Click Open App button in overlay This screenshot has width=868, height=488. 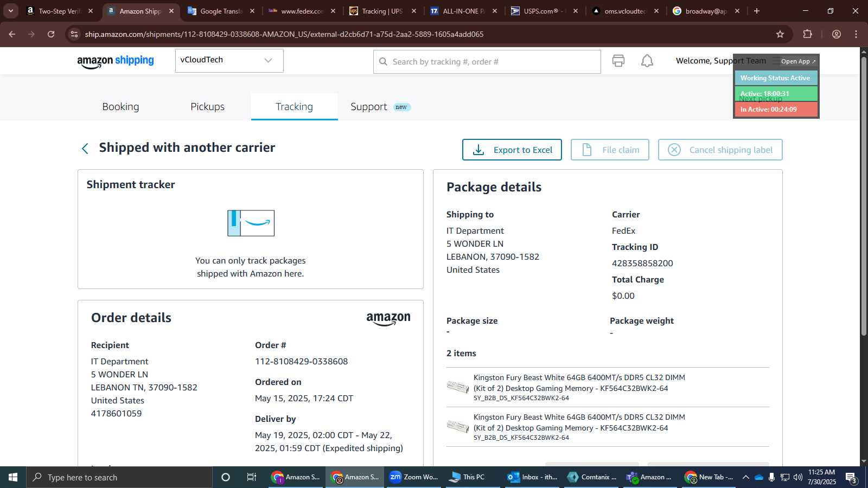tap(797, 61)
